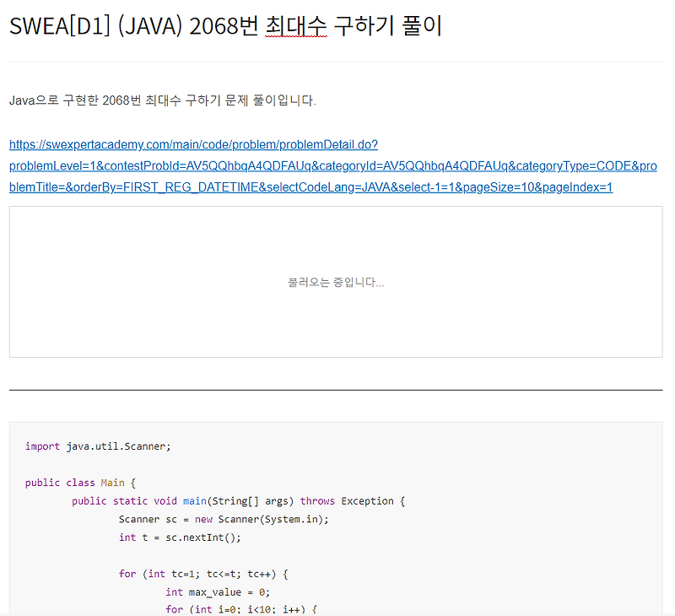This screenshot has width=675, height=616.
Task: Select the Scanner sc = new Scanner line
Action: (x=224, y=519)
